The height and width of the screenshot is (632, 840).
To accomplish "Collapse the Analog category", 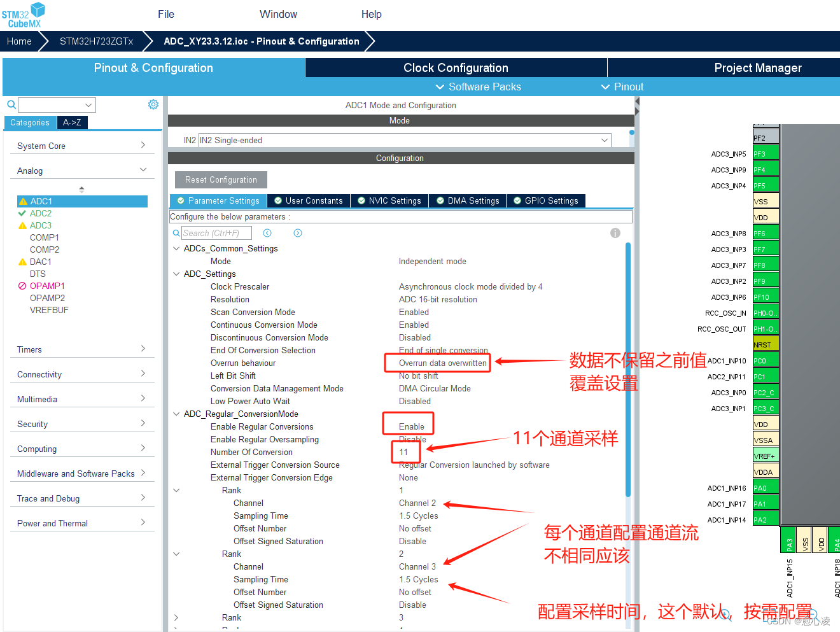I will [82, 171].
